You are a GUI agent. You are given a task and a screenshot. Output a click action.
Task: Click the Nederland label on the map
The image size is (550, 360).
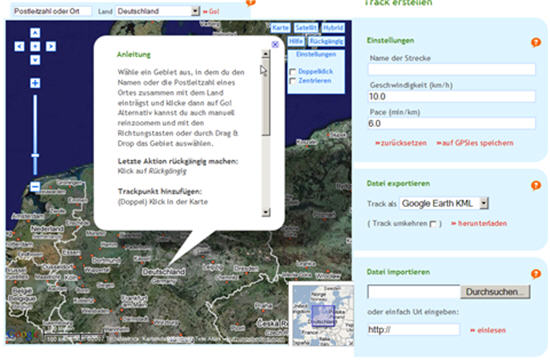click(x=47, y=229)
